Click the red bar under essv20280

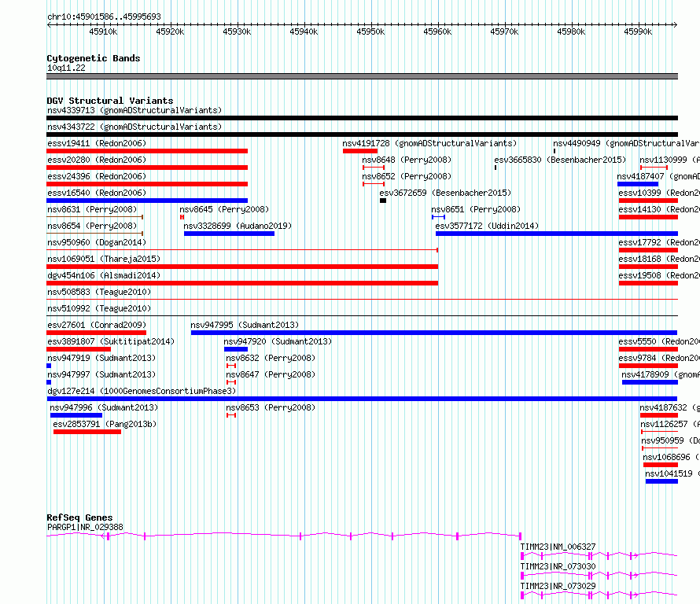(x=147, y=168)
